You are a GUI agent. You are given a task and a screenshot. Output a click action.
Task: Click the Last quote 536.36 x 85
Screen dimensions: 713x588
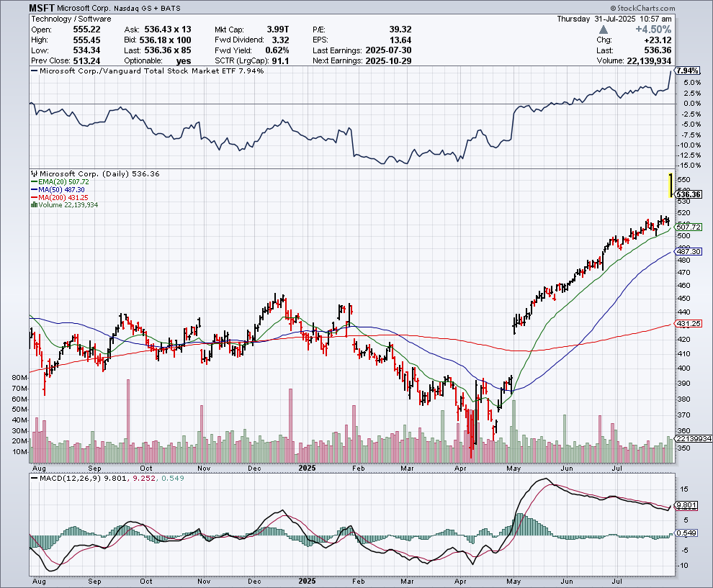[168, 50]
